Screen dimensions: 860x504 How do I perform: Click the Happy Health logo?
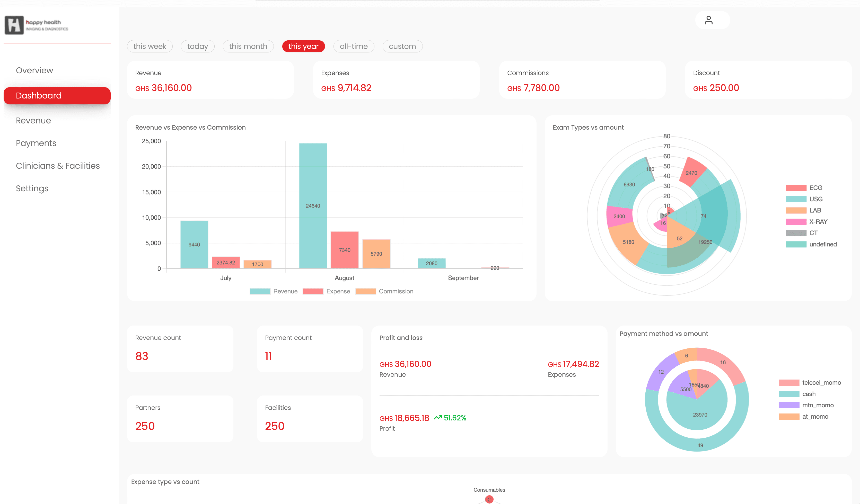click(x=37, y=25)
